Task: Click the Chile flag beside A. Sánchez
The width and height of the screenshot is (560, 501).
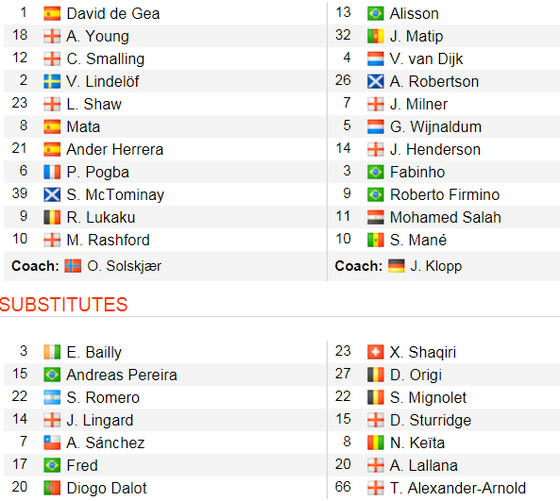Action: [52, 443]
